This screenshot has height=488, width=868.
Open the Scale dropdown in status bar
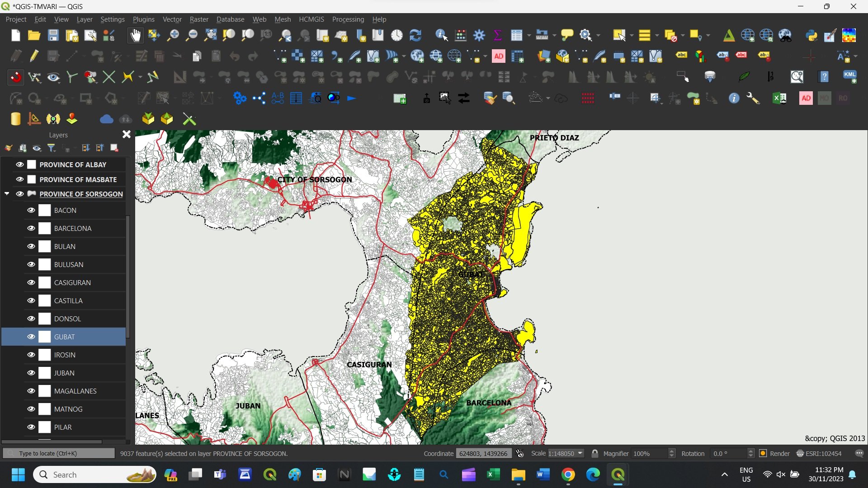pyautogui.click(x=580, y=453)
